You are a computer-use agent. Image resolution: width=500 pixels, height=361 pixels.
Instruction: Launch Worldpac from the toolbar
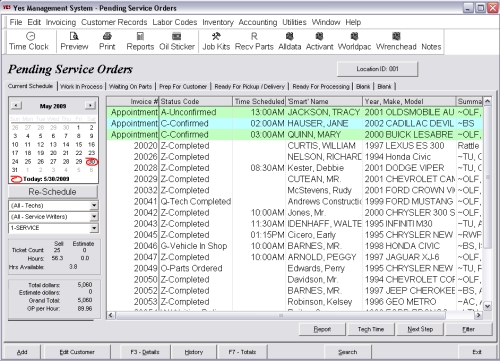[354, 41]
